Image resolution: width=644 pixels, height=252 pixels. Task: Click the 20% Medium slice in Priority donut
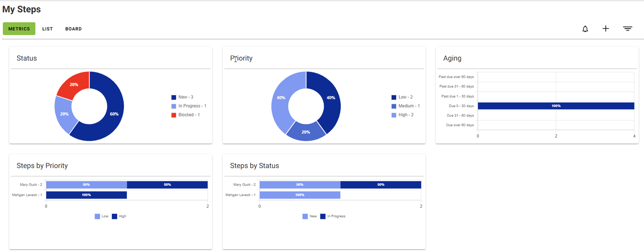[306, 132]
